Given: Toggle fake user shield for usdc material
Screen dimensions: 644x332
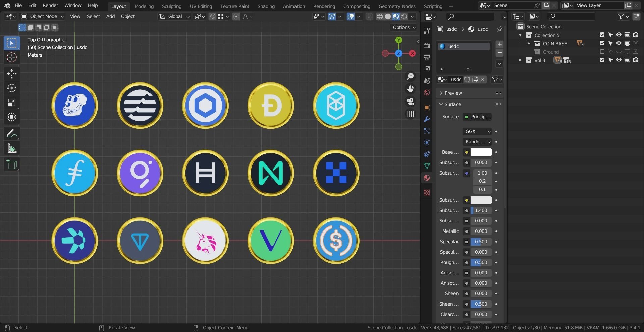Looking at the screenshot, I should click(467, 79).
